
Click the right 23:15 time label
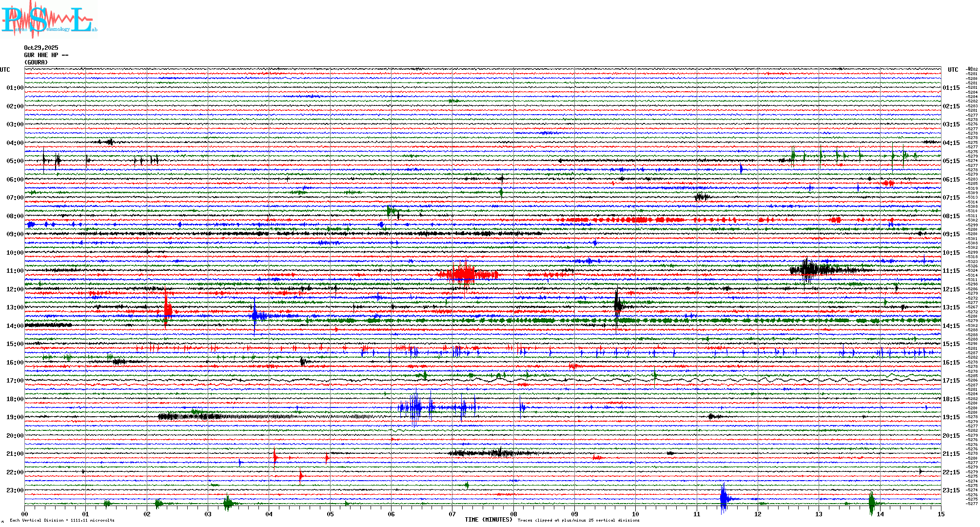[x=951, y=490]
